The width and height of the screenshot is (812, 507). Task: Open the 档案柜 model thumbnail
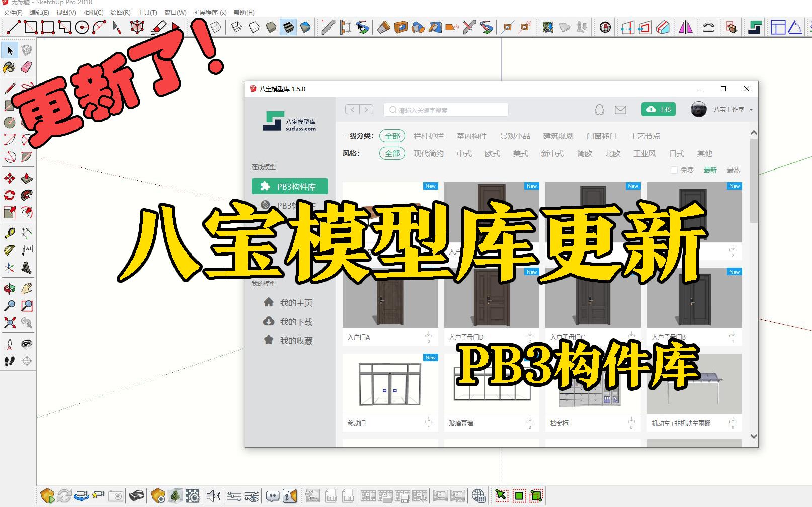(x=593, y=384)
